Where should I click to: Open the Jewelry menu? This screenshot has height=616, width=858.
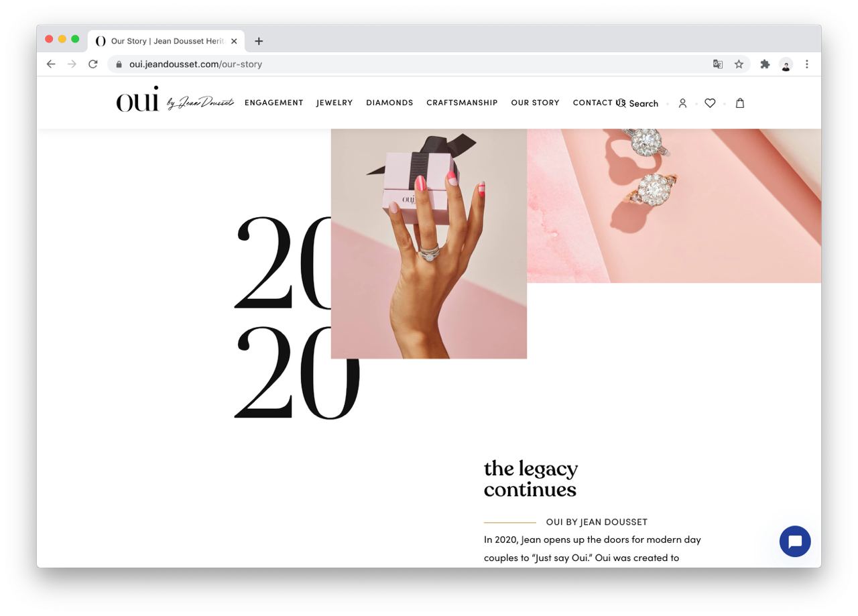click(334, 103)
